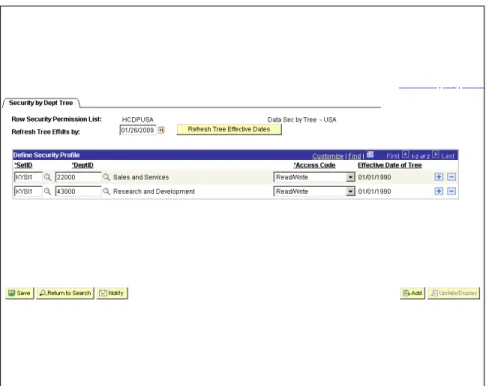The image size is (489, 386).
Task: Look up SetID for the 43000 row
Action: tap(47, 191)
